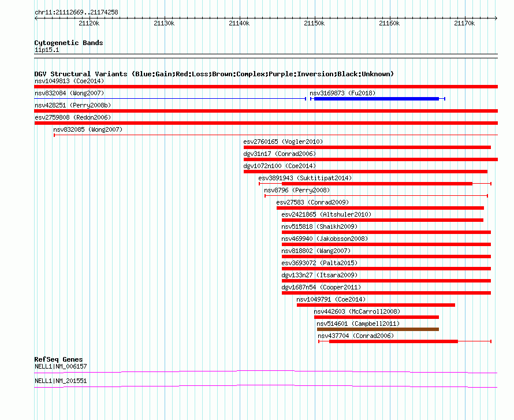The height and width of the screenshot is (420, 514).
Task: Click the thick red bar of nsv437704
Action: 393,341
